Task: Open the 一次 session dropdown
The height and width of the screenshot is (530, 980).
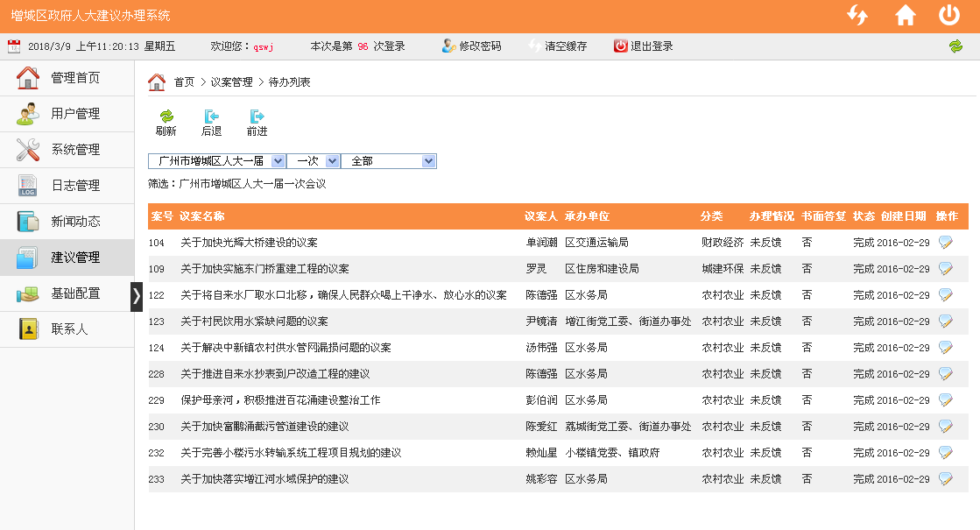Action: point(314,161)
